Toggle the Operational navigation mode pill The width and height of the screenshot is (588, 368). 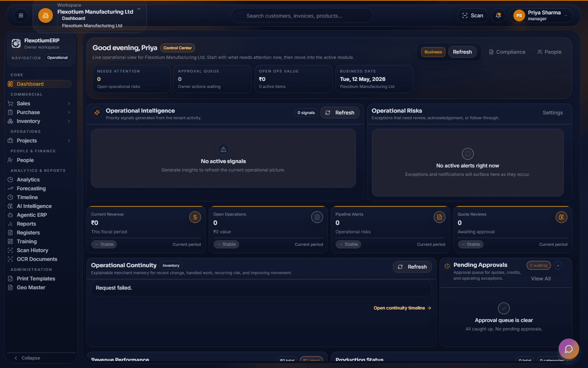click(x=57, y=58)
